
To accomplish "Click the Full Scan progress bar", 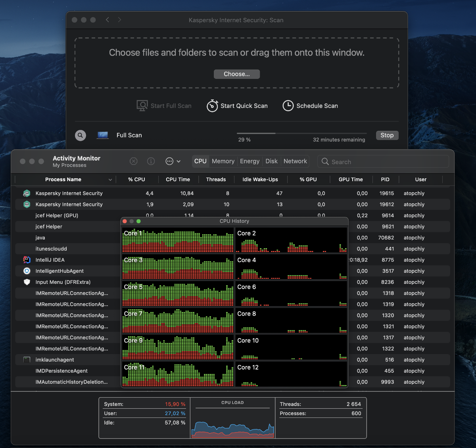I will 301,134.
